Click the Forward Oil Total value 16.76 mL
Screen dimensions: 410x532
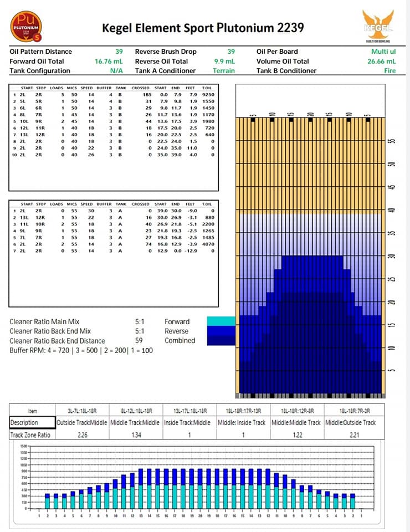tap(109, 62)
